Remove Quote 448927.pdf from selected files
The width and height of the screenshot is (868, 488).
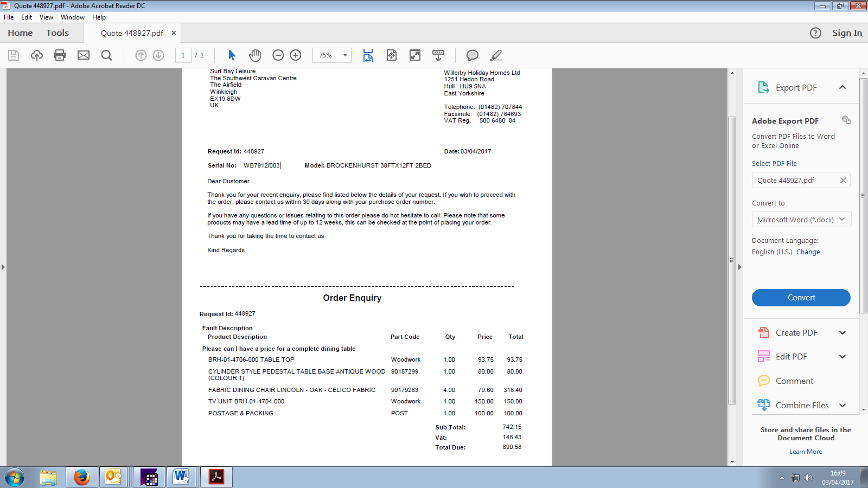tap(843, 181)
